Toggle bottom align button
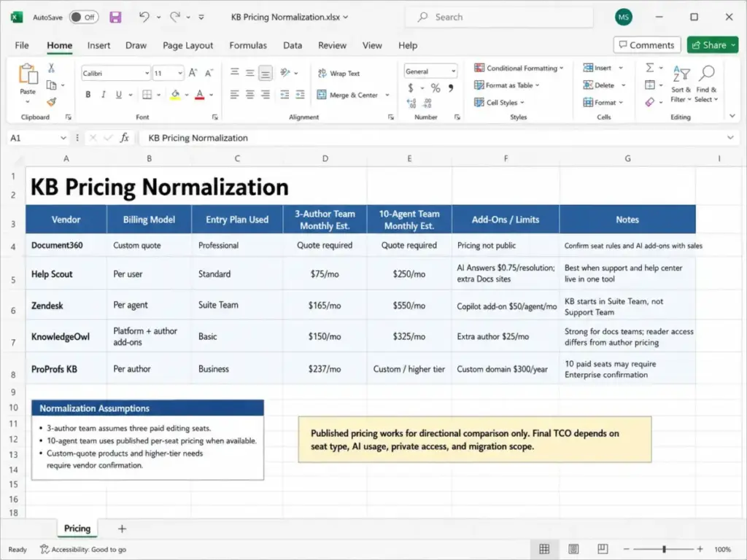Screen dimensions: 747x560 pos(266,73)
